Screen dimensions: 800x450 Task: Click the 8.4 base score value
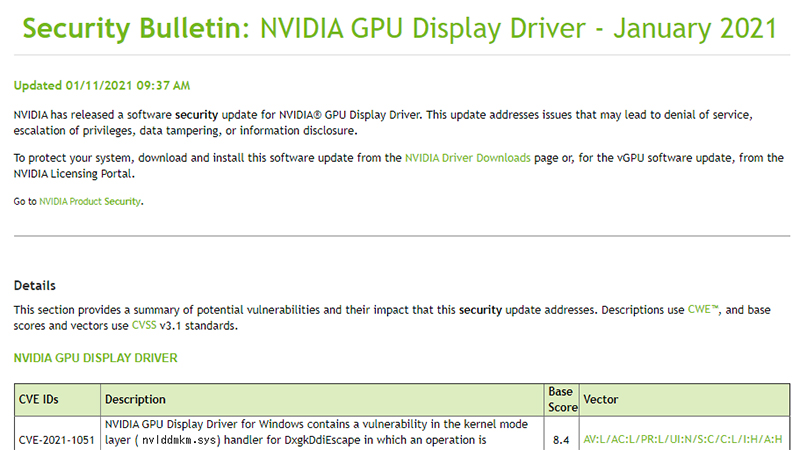point(561,439)
